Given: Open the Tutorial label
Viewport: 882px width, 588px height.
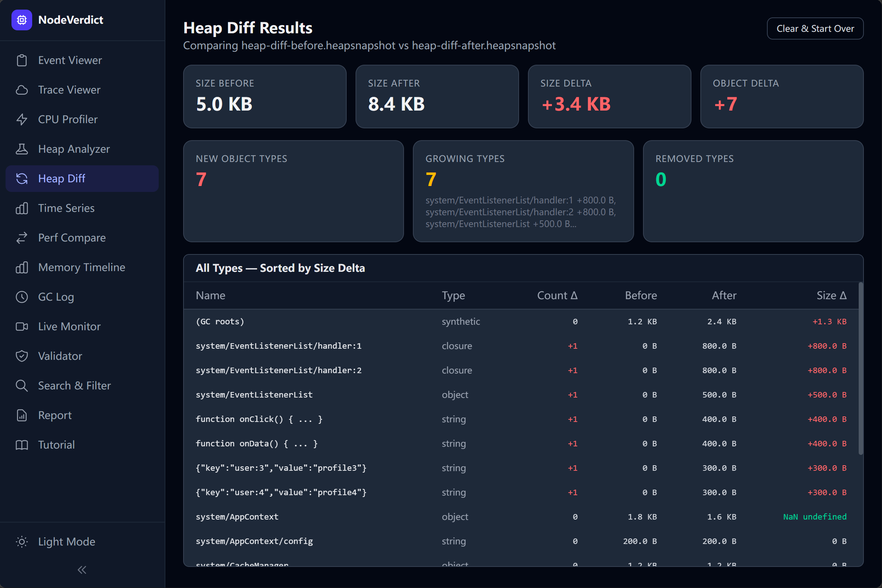Looking at the screenshot, I should [57, 445].
